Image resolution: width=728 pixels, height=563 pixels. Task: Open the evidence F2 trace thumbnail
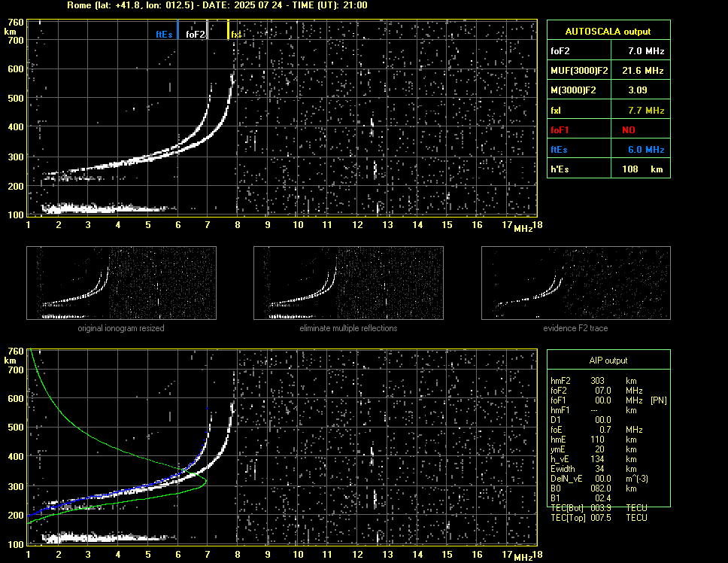[x=576, y=283]
